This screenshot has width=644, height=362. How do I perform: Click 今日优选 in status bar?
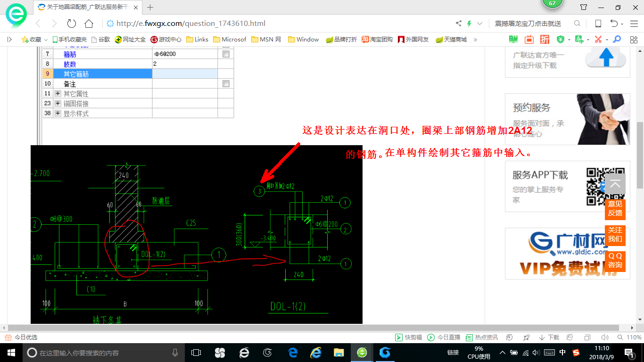[21, 337]
